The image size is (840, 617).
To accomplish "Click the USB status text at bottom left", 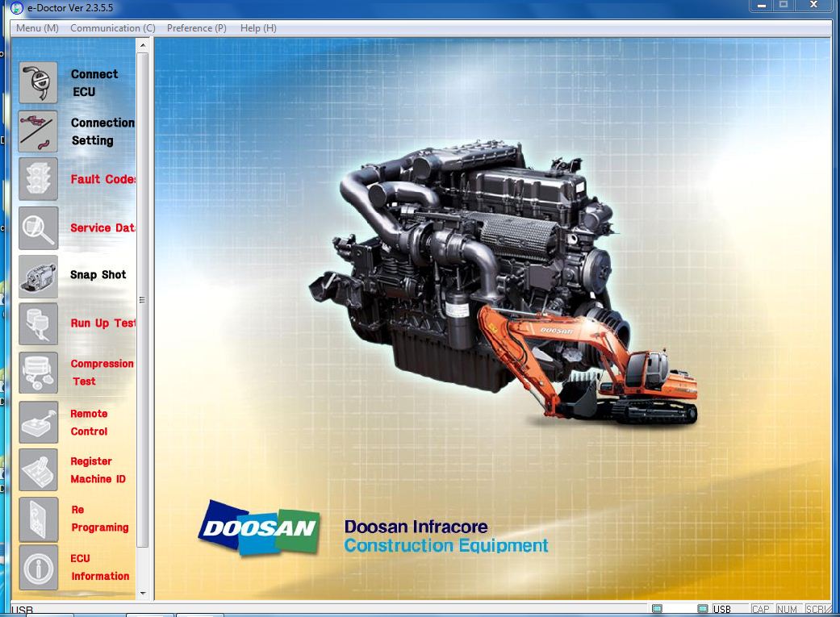I will 22,610.
